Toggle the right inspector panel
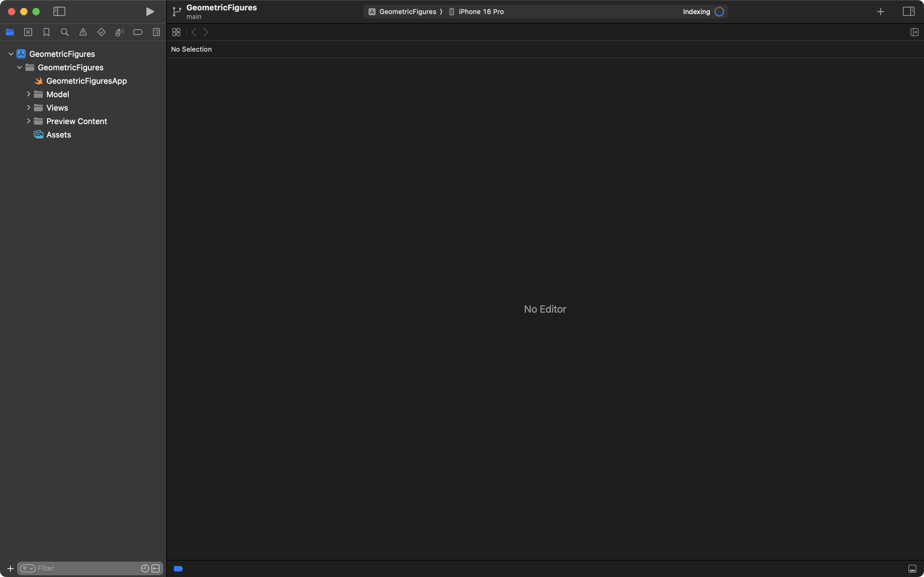The height and width of the screenshot is (577, 924). click(908, 11)
